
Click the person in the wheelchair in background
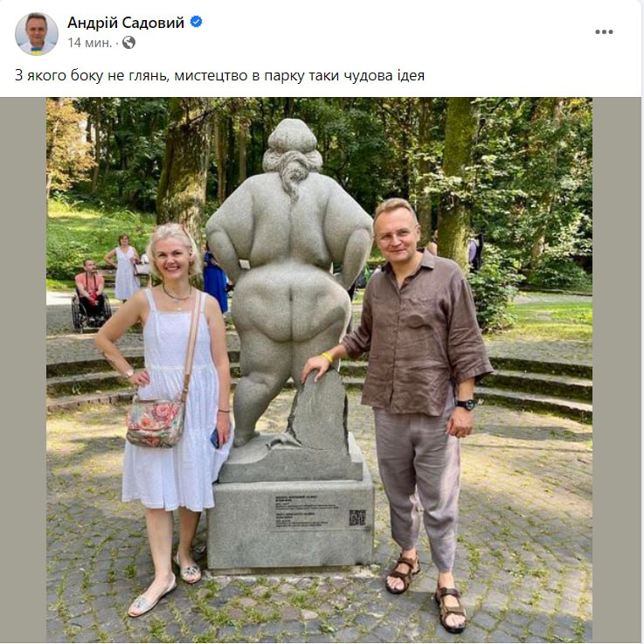[x=91, y=294]
